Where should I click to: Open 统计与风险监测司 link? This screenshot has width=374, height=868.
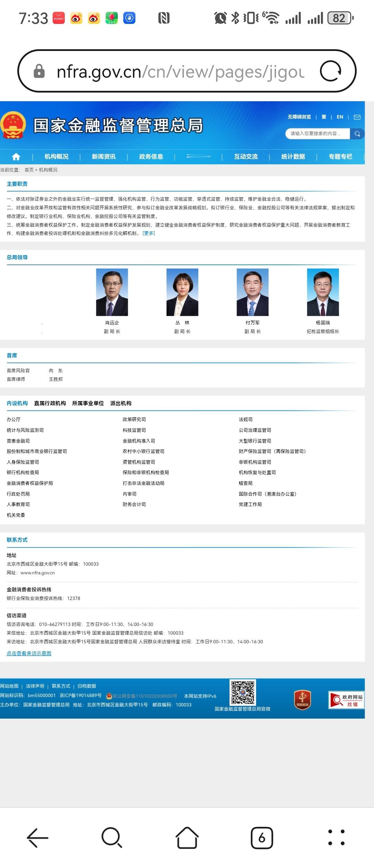(x=25, y=430)
